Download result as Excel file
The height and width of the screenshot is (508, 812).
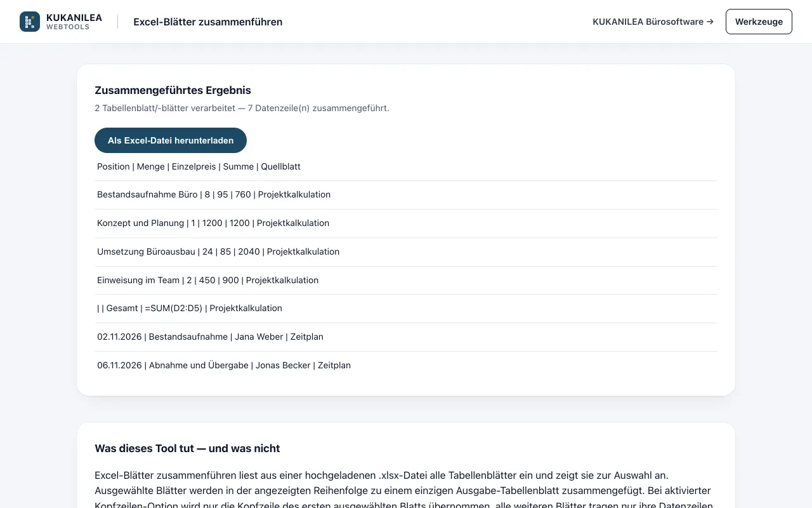pos(171,140)
